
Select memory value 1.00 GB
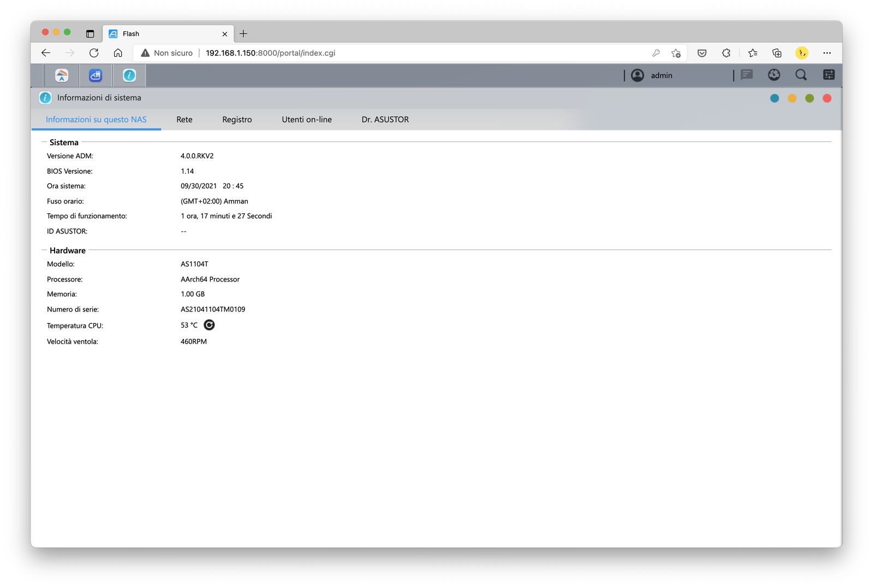point(193,294)
